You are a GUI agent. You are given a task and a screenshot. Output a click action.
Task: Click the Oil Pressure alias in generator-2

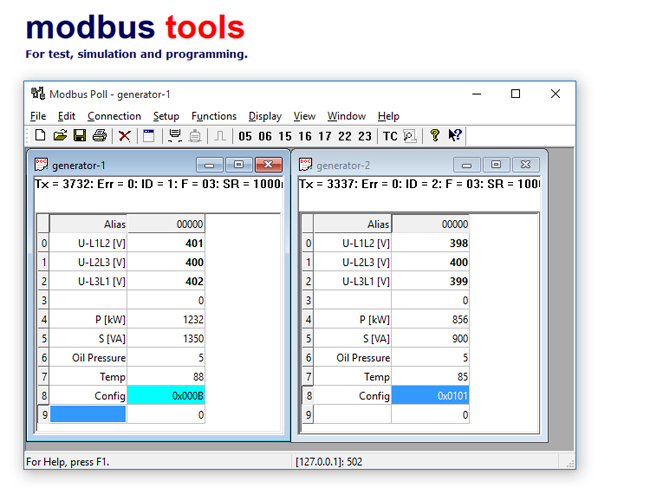(x=352, y=357)
